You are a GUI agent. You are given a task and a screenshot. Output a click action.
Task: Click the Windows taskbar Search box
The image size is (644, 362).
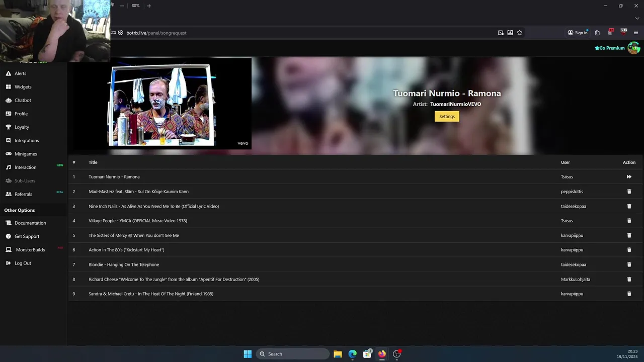[x=293, y=354]
